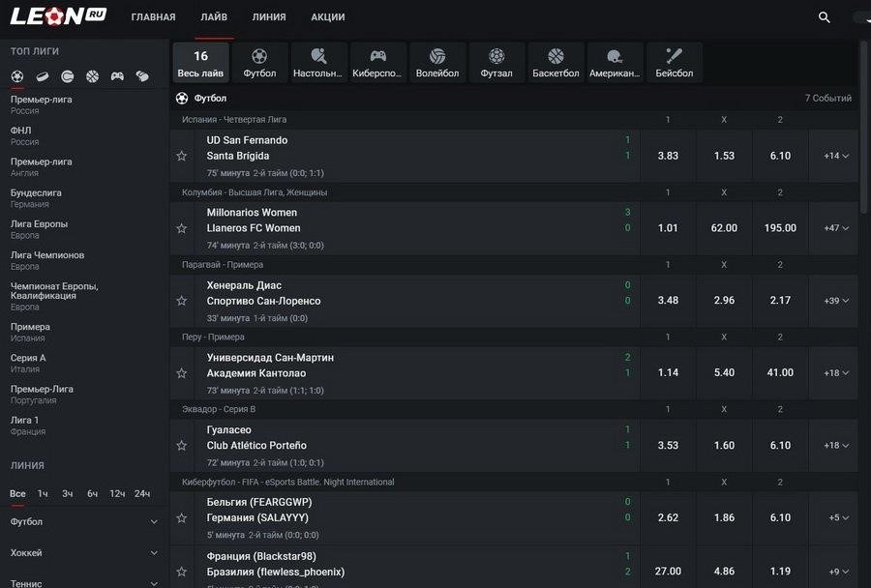Screen dimensions: 871x588
Task: Select basketball icon in Top Leagues
Action: click(92, 76)
